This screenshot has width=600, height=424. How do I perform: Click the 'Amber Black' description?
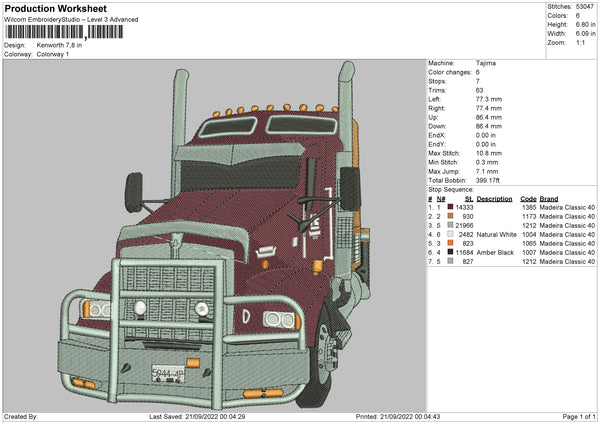click(x=495, y=253)
